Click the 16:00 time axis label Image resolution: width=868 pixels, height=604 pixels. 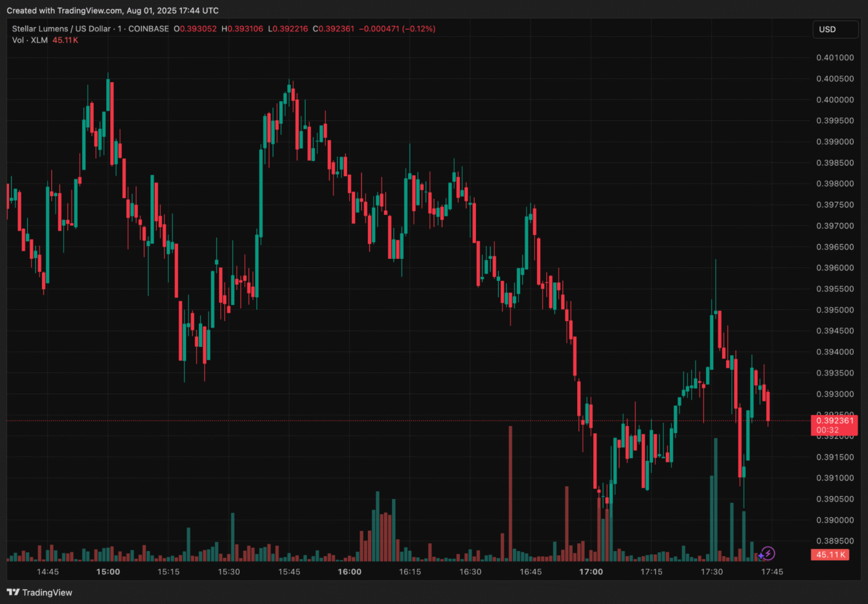350,572
